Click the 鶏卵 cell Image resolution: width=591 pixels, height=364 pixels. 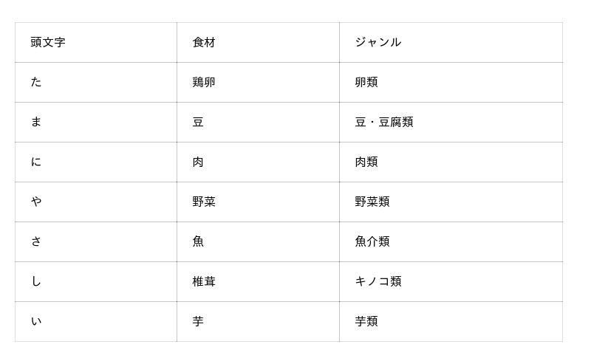coord(258,82)
